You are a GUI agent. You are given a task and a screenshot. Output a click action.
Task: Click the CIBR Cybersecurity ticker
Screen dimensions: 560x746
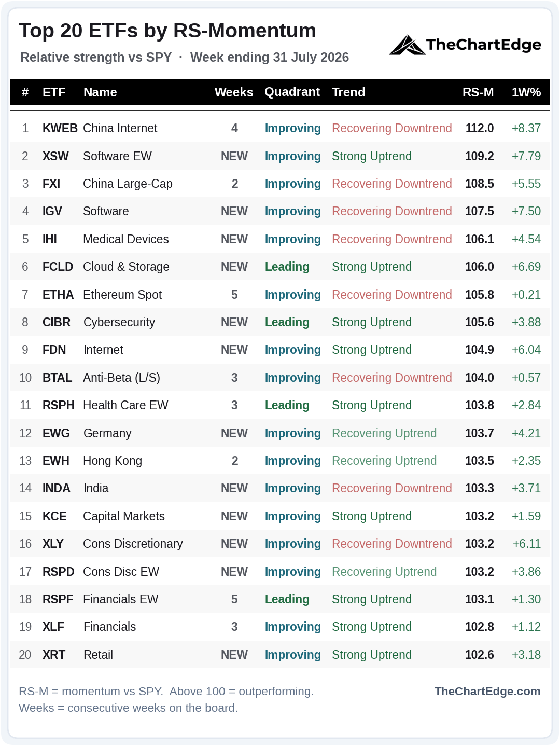[57, 322]
